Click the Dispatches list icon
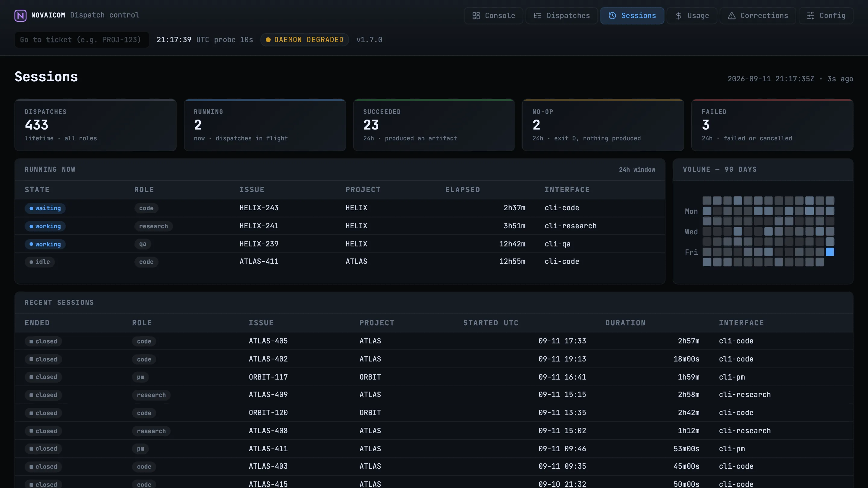Image resolution: width=868 pixels, height=488 pixels. pos(537,16)
